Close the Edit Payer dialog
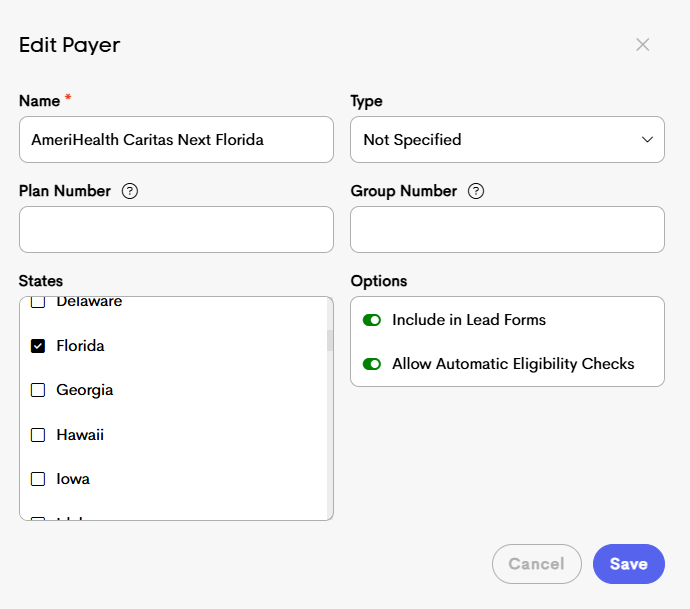 (643, 45)
